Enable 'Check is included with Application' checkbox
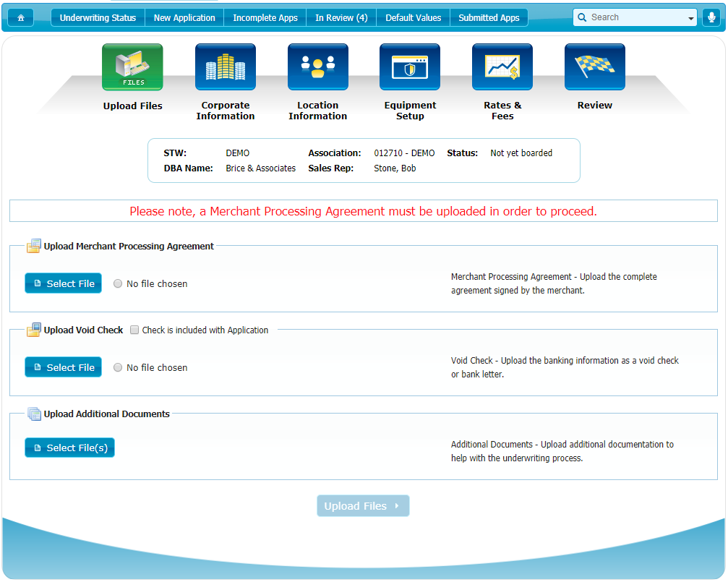The width and height of the screenshot is (728, 582). point(134,330)
